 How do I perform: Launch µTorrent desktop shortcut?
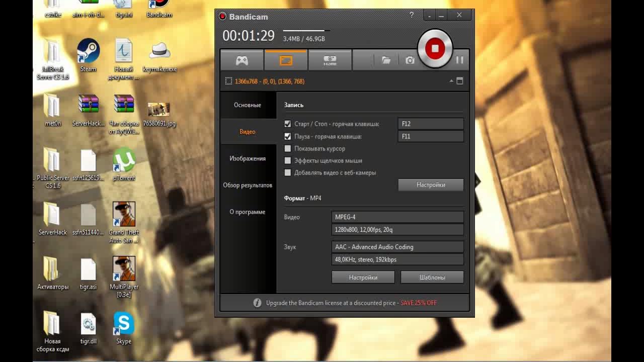[123, 164]
